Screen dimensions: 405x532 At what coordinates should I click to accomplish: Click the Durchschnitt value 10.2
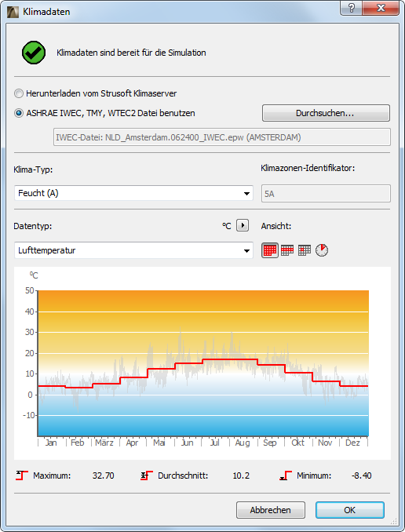tap(241, 476)
